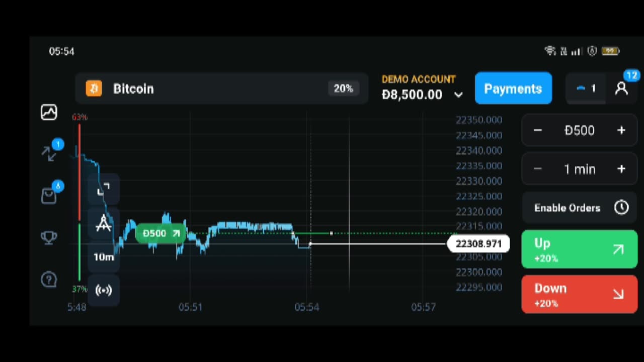The height and width of the screenshot is (362, 644).
Task: Open the chart view icon in sidebar
Action: tap(49, 112)
